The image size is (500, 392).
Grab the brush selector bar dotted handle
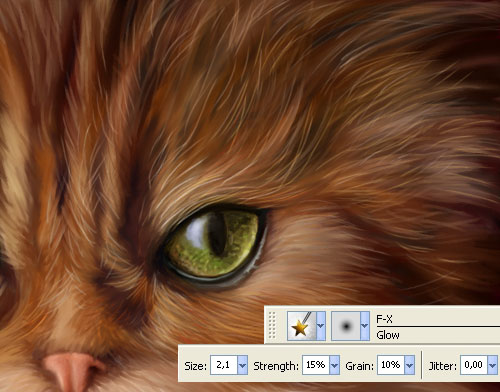click(272, 326)
